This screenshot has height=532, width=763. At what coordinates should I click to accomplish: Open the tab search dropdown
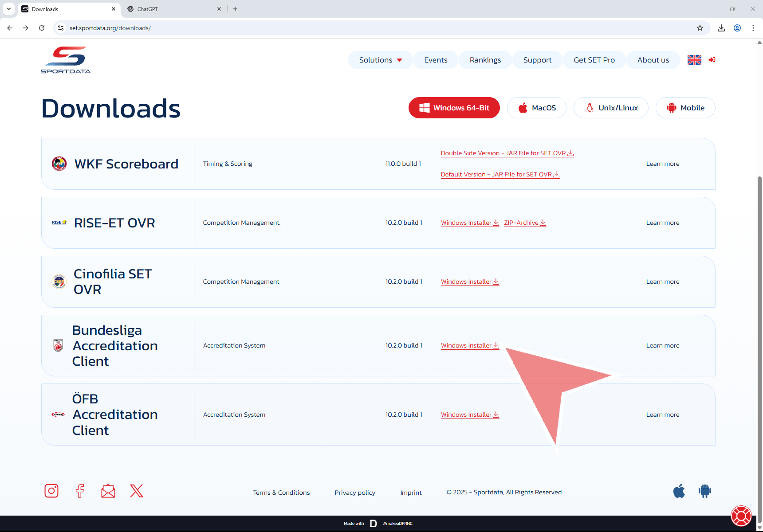[9, 9]
